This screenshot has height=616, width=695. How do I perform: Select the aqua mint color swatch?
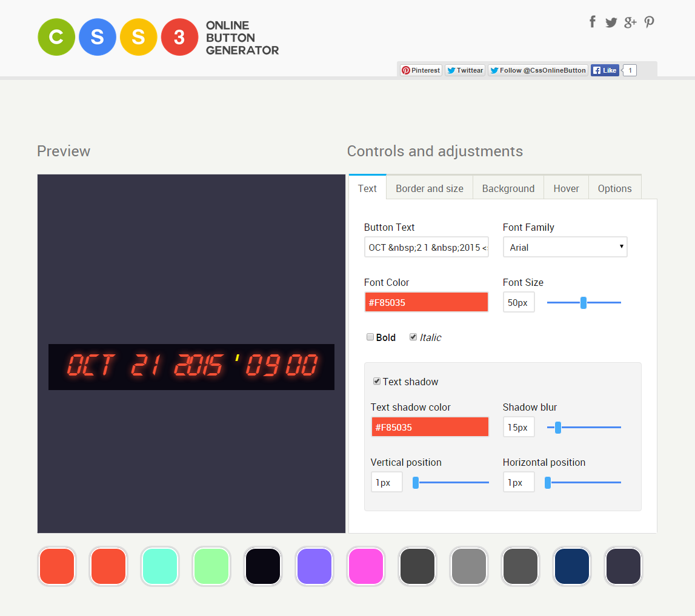tap(160, 566)
